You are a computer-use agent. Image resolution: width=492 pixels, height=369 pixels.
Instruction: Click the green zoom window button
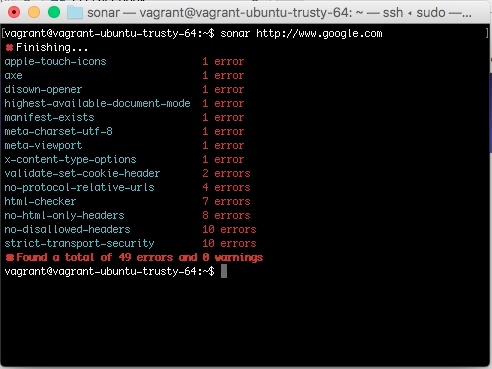(x=54, y=12)
